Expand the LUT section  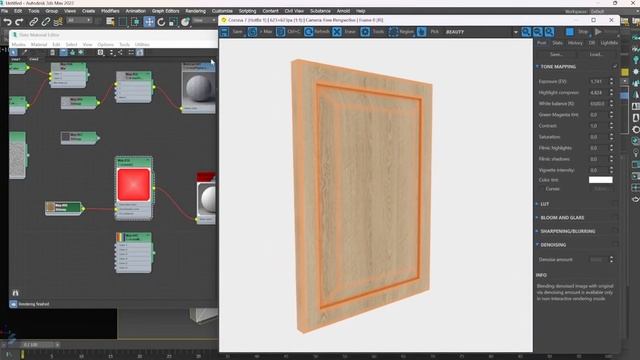pos(537,204)
